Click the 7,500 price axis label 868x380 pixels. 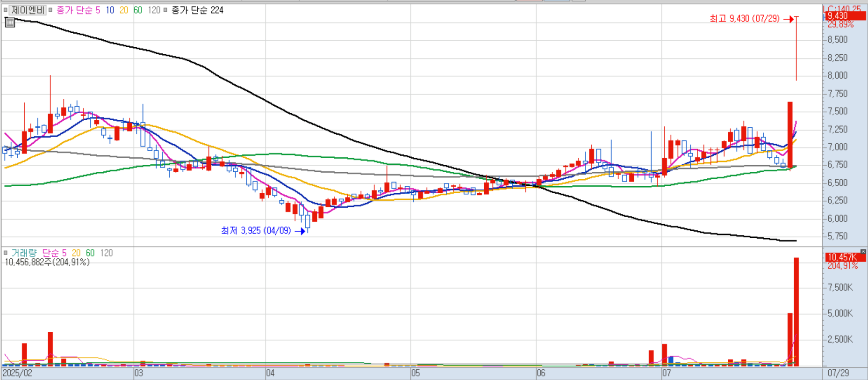[x=838, y=111]
